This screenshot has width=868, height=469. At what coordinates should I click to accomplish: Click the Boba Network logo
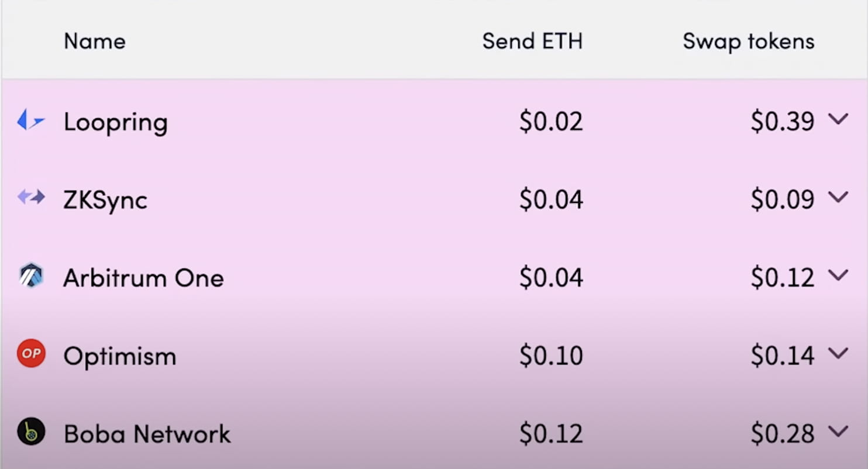30,433
